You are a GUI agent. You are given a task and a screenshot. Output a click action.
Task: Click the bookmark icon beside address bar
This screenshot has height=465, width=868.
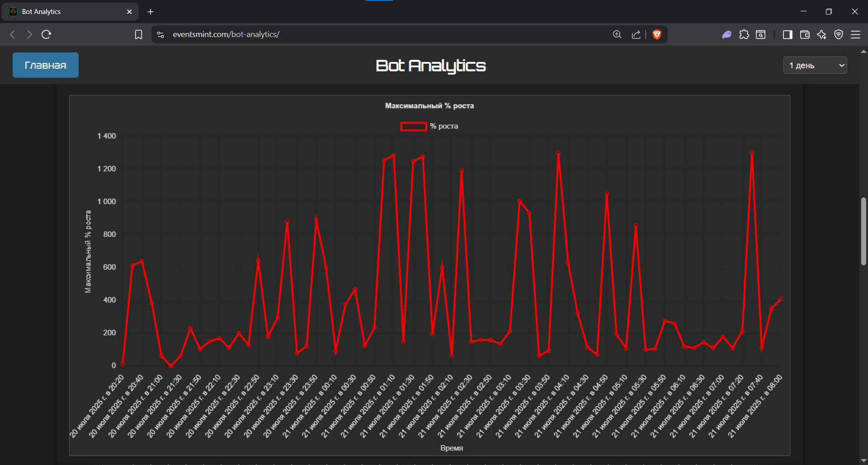[138, 34]
